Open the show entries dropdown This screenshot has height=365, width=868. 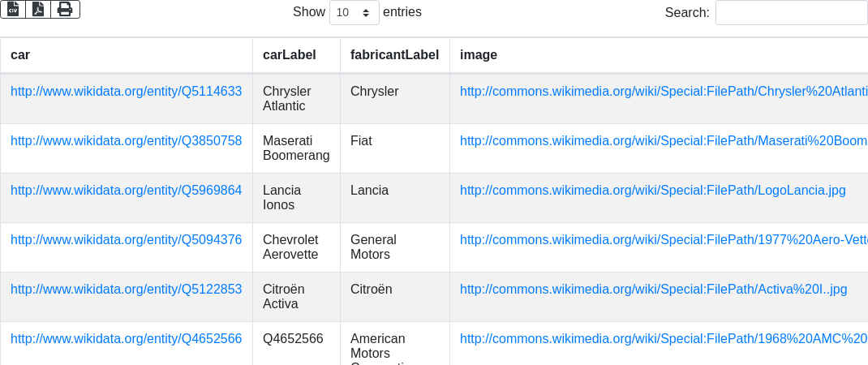click(x=355, y=13)
